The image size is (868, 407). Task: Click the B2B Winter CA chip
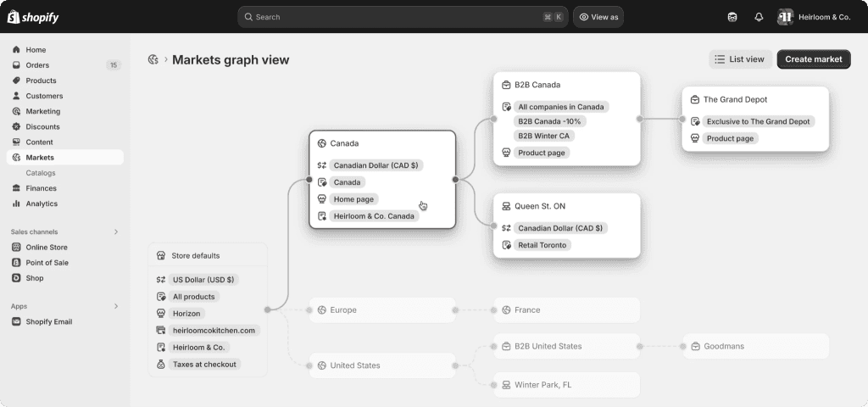pyautogui.click(x=543, y=136)
